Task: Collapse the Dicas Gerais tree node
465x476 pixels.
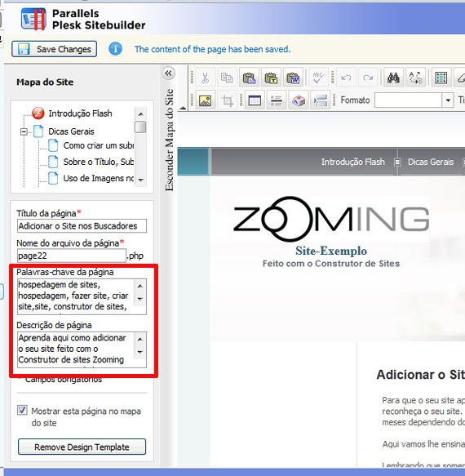Action: point(24,131)
